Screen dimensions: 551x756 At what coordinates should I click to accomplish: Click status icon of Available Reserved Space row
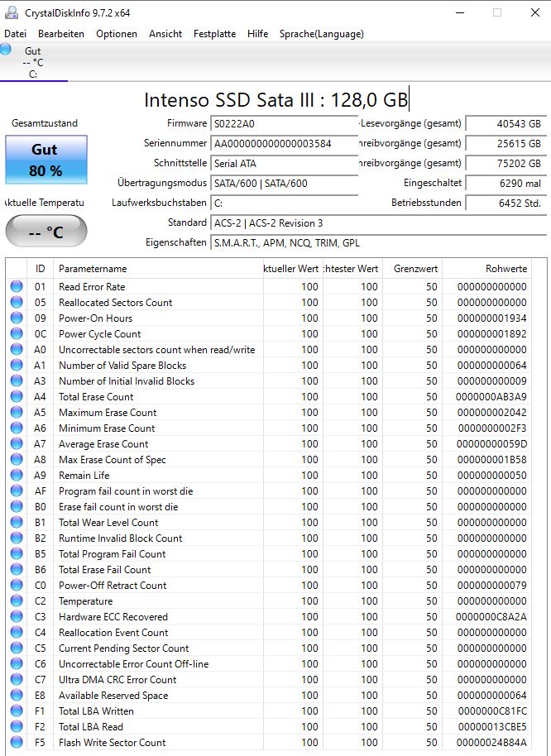pos(17,696)
